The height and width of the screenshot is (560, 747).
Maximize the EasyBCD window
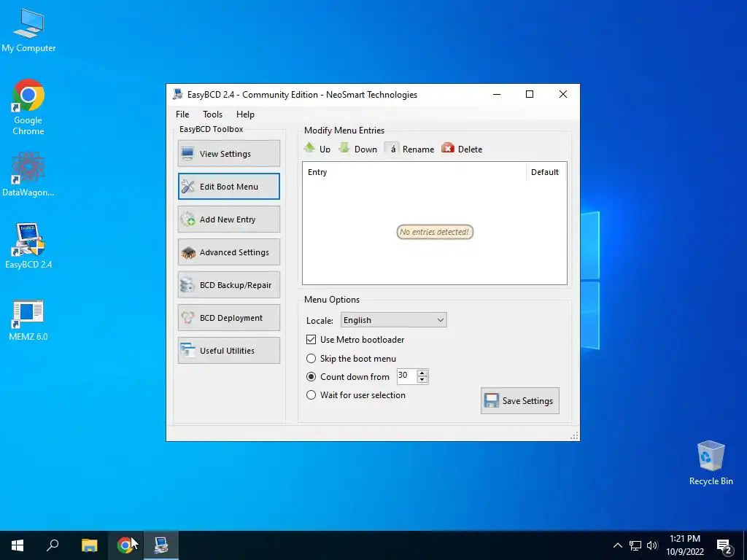[530, 94]
